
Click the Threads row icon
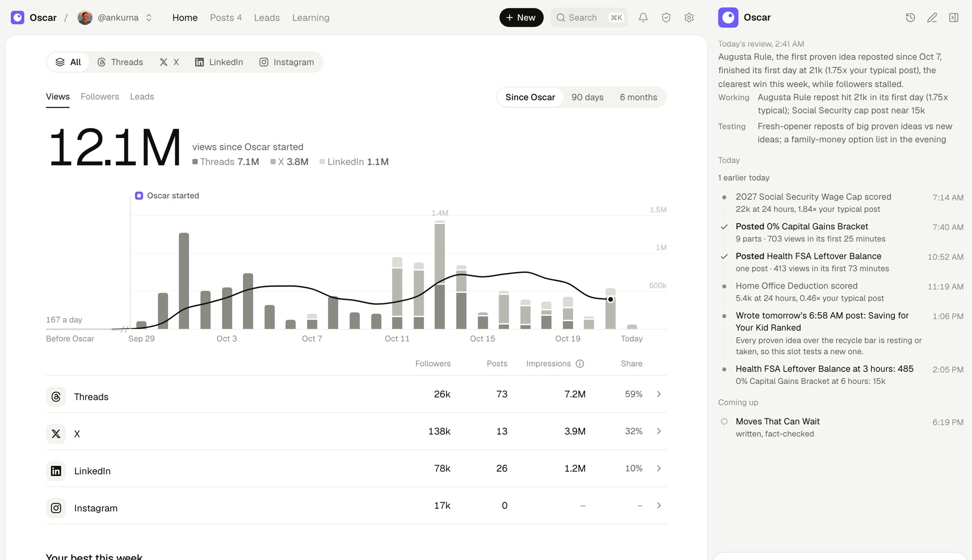coord(56,397)
